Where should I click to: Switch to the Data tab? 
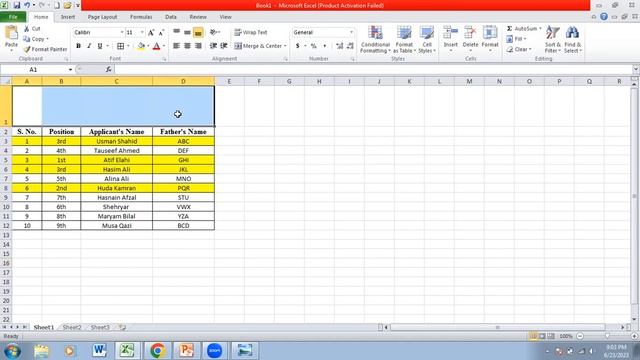171,17
